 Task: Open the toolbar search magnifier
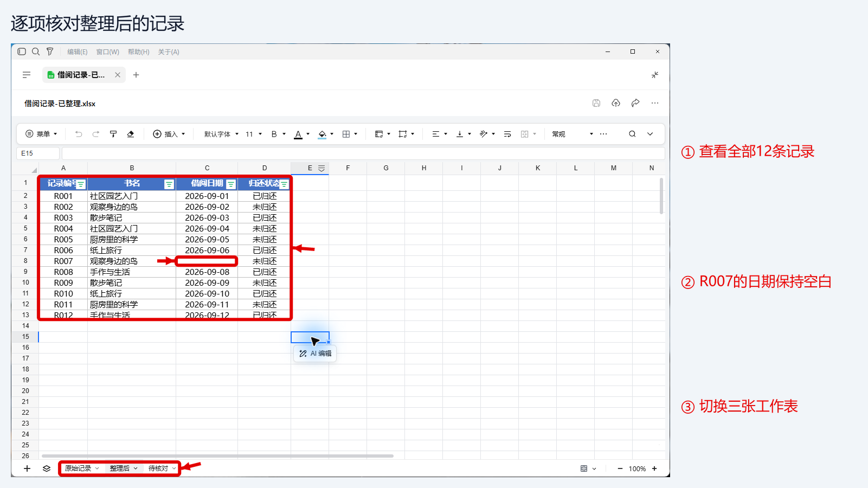pyautogui.click(x=632, y=134)
